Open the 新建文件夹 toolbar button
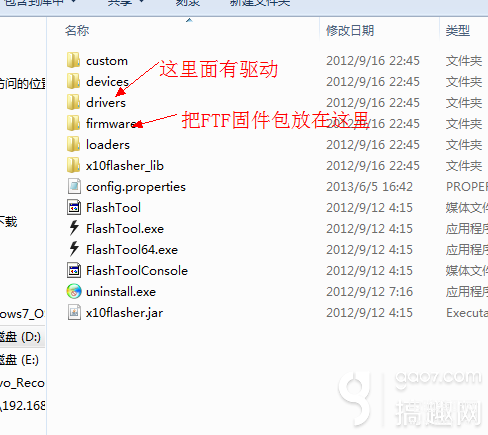Viewport: 488px width, 435px height. tap(260, 3)
